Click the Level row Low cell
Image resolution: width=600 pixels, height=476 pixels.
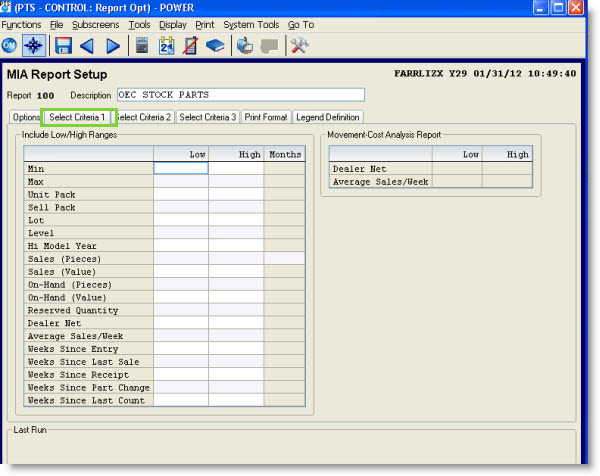(181, 233)
